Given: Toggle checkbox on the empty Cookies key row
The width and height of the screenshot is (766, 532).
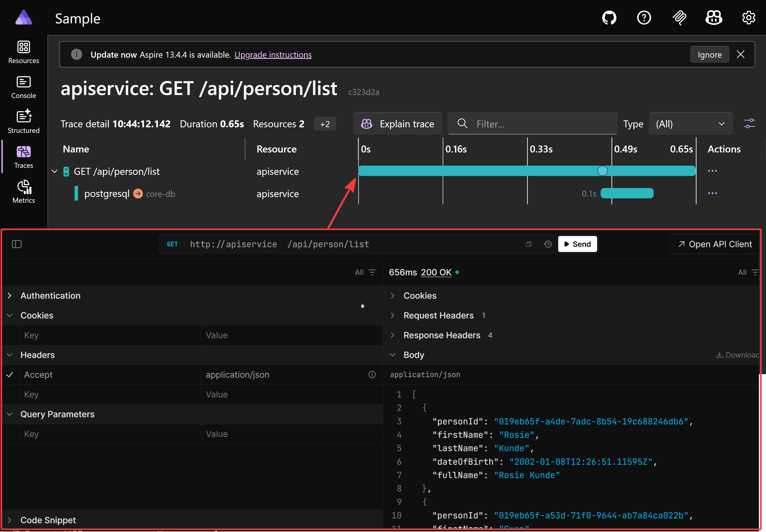Looking at the screenshot, I should click(x=10, y=335).
